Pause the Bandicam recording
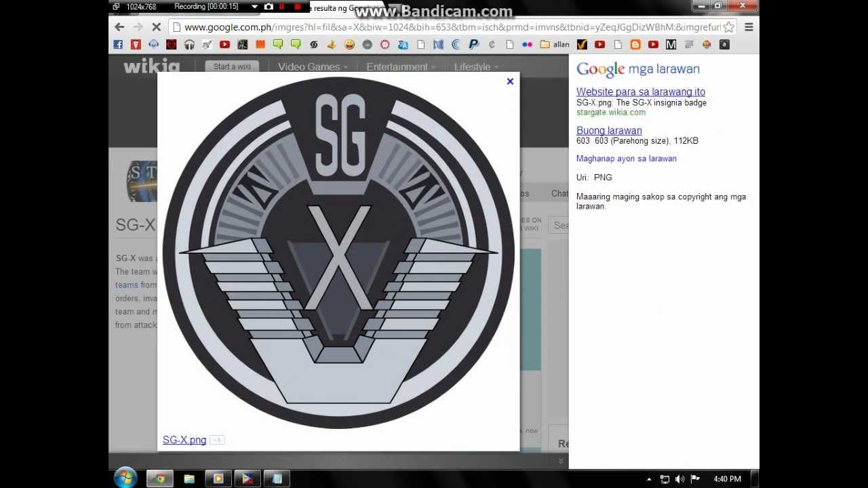This screenshot has height=488, width=868. pos(282,7)
